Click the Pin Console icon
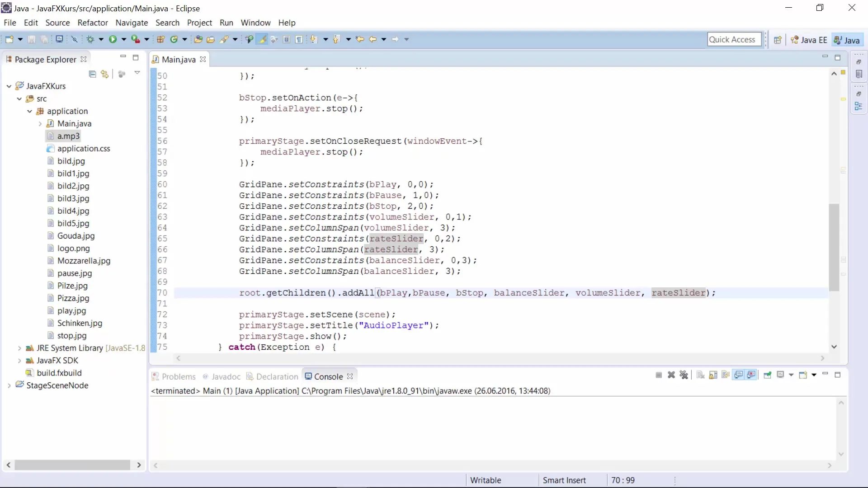Viewport: 868px width, 488px height. [x=767, y=375]
